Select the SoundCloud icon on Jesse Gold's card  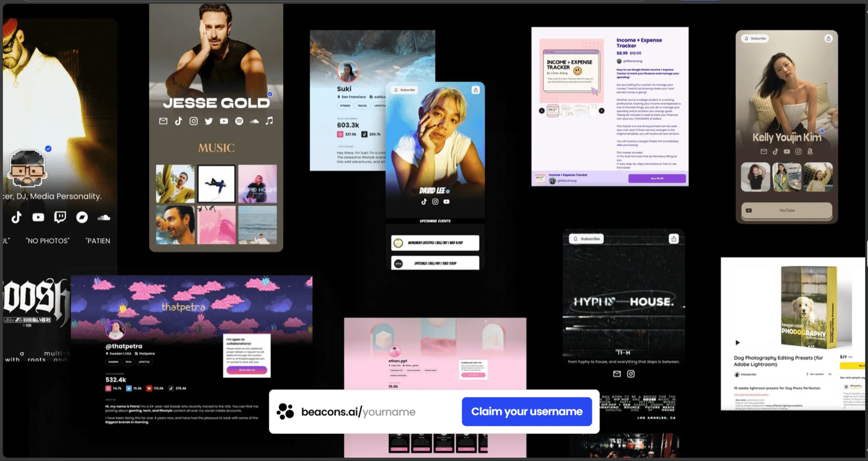(x=255, y=121)
